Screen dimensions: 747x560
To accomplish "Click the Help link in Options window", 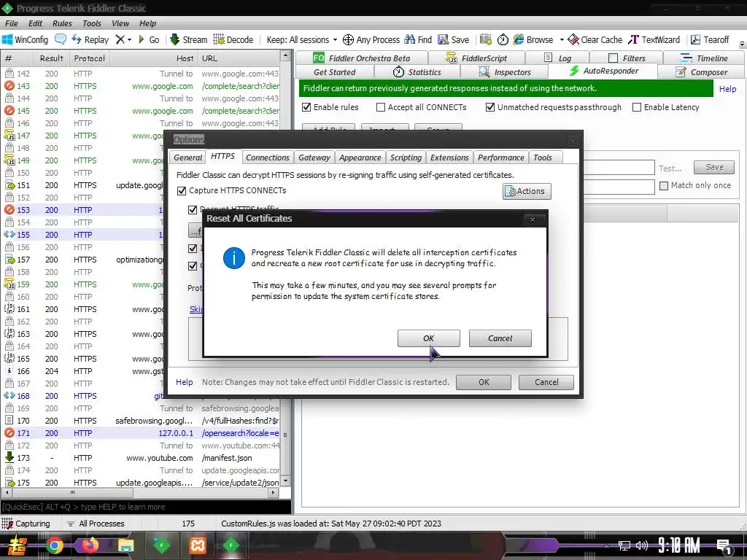I will (185, 382).
